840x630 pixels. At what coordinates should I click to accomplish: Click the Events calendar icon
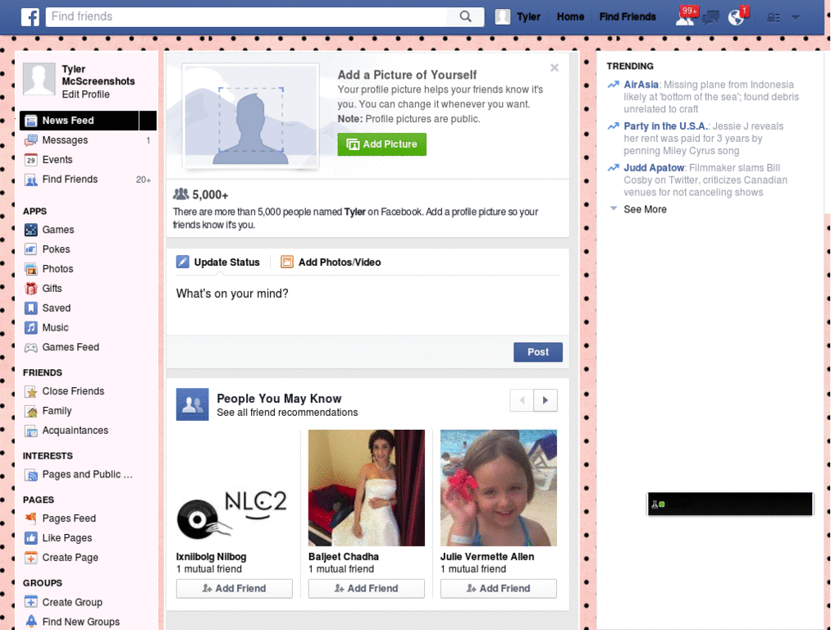31,160
